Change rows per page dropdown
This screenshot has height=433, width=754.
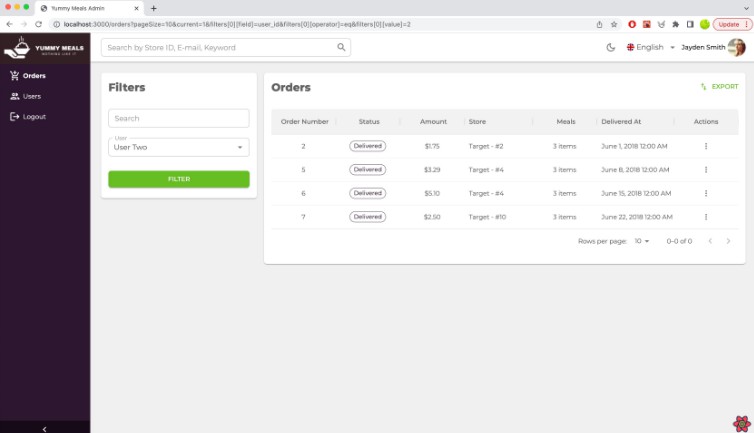click(642, 241)
